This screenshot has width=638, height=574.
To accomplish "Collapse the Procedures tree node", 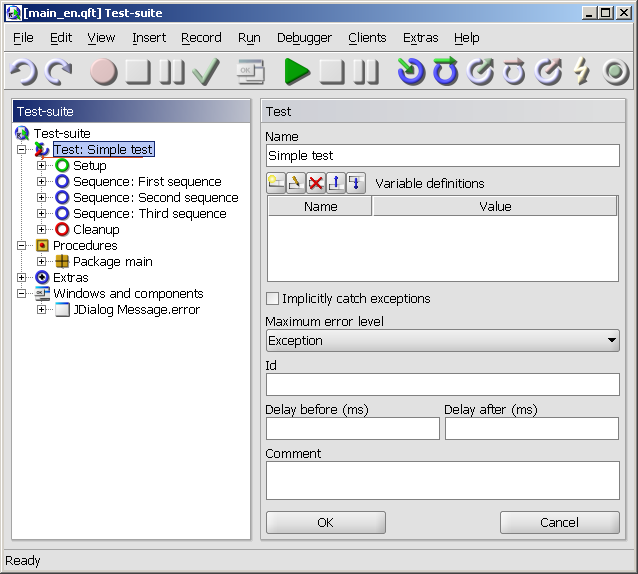I will (x=22, y=246).
